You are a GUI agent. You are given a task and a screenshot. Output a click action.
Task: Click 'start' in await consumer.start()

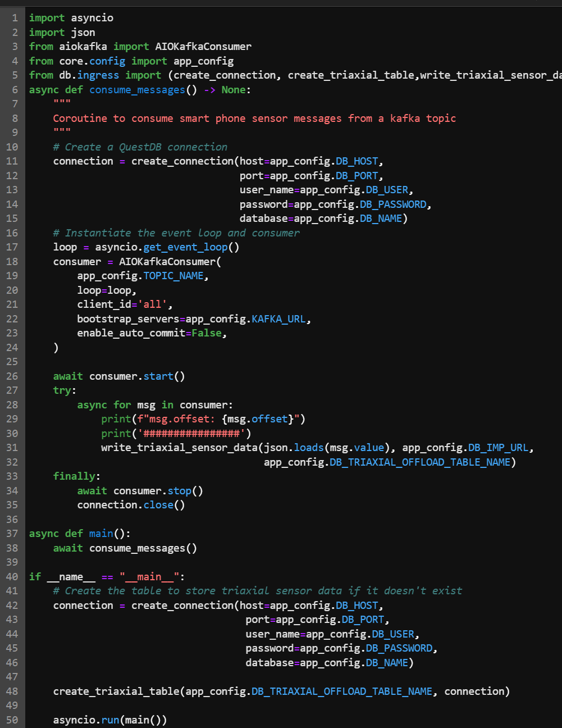(158, 376)
